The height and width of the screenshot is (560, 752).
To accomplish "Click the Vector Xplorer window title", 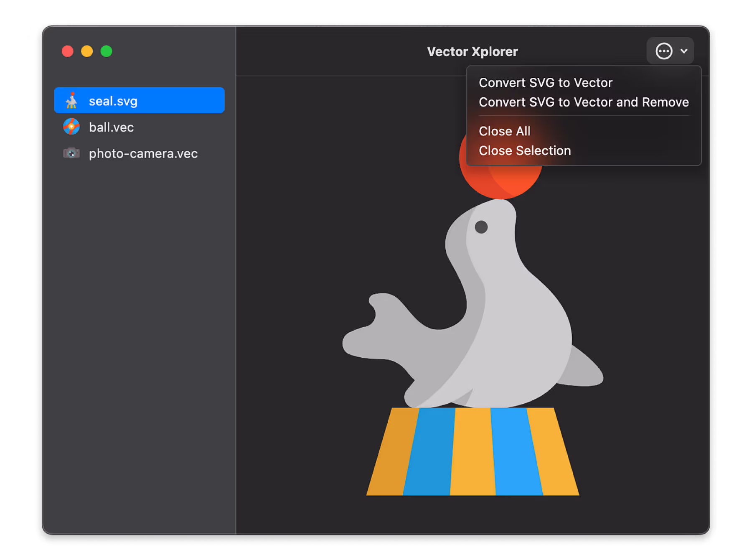I will (472, 51).
